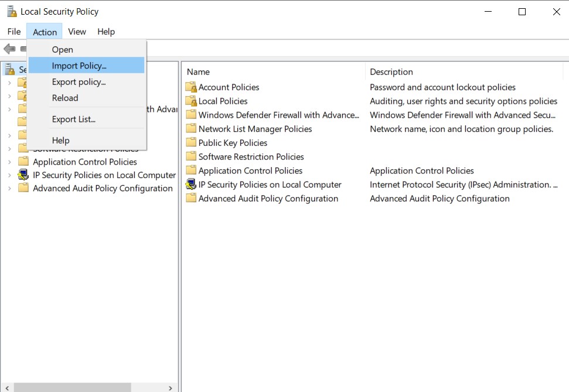The height and width of the screenshot is (392, 569).
Task: Select Application Control Policies in the tree
Action: tap(85, 162)
